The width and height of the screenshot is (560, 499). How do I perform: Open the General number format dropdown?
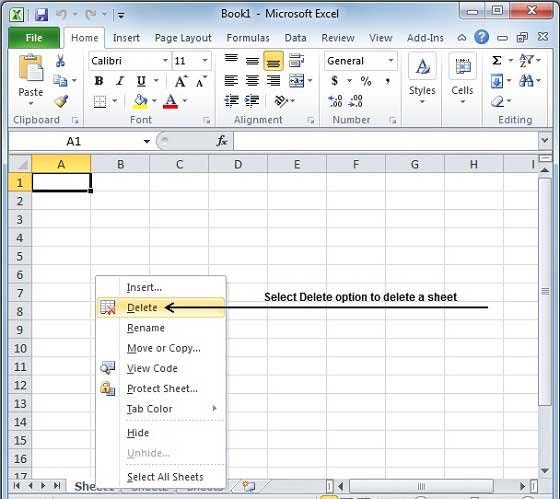[391, 61]
